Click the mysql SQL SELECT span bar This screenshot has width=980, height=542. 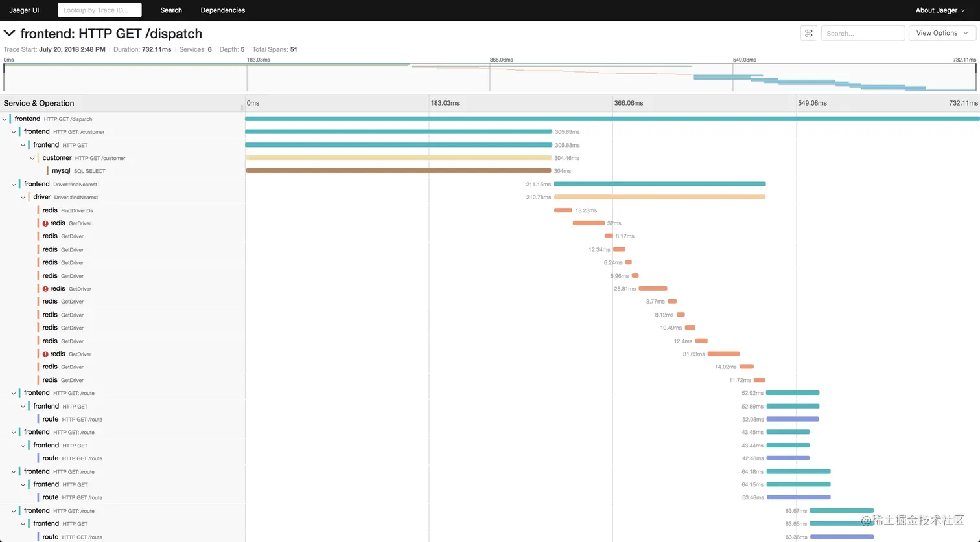(398, 171)
